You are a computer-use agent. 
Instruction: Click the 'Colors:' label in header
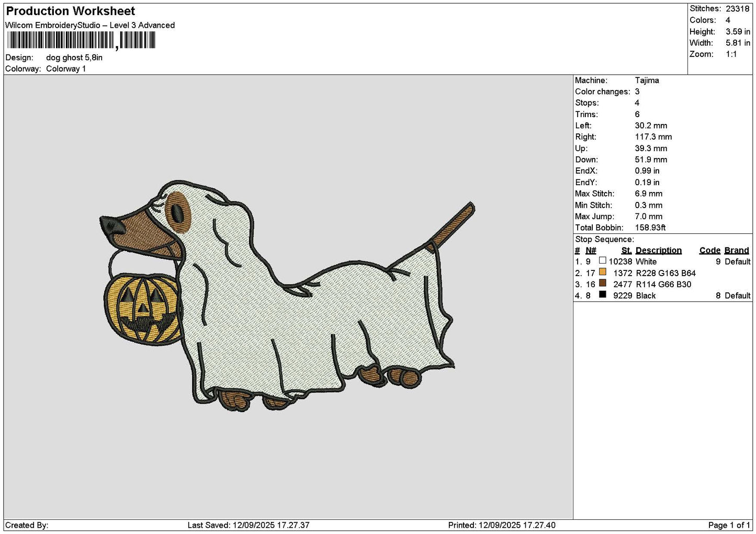click(703, 20)
